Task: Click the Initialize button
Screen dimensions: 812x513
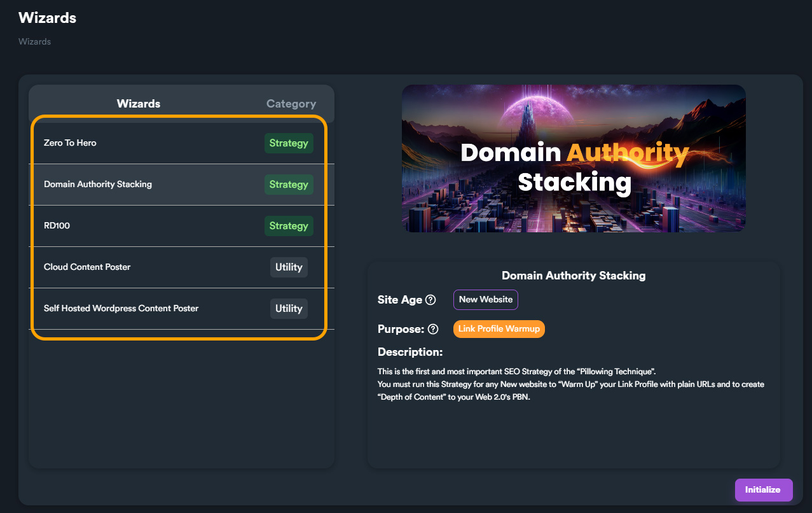Action: pyautogui.click(x=764, y=490)
